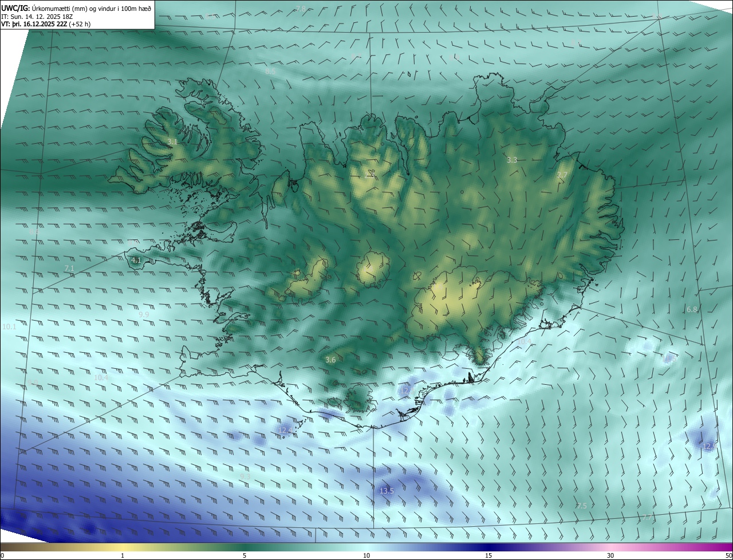Click the 3.6 value label on the map
The width and height of the screenshot is (733, 560).
tap(330, 360)
